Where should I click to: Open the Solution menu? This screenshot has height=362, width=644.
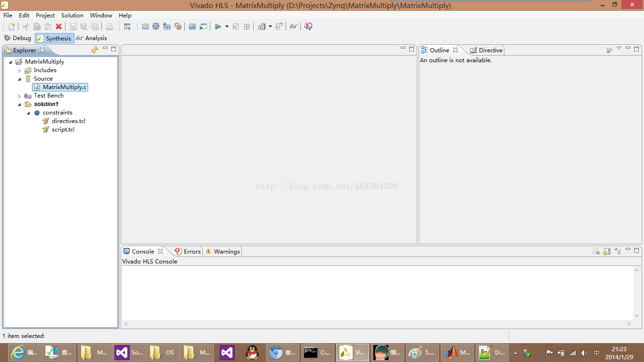(72, 15)
